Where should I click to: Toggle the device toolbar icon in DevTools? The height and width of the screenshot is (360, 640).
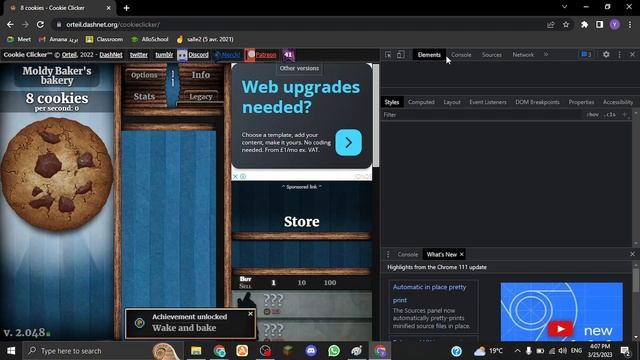pyautogui.click(x=401, y=55)
